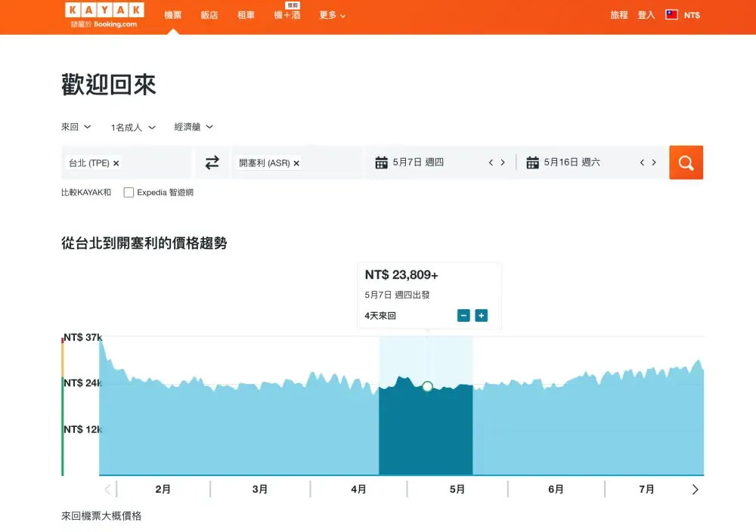The image size is (756, 532).
Task: Enable the Expedia 智遊網 comparison checkbox
Action: click(x=129, y=192)
